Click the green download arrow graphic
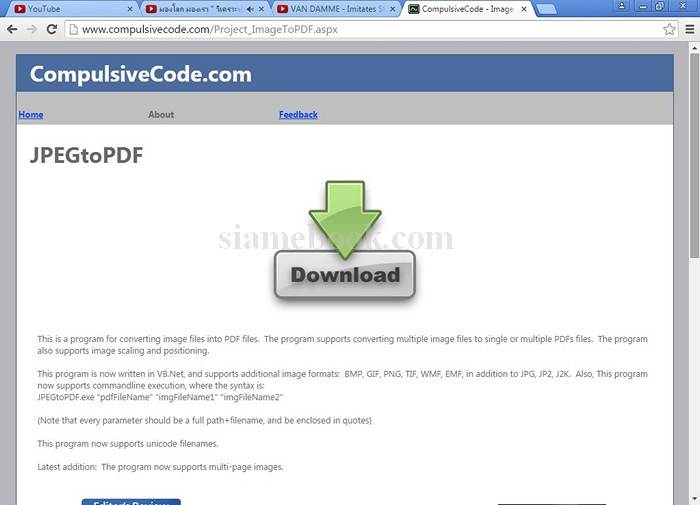Image resolution: width=700 pixels, height=505 pixels. 345,219
